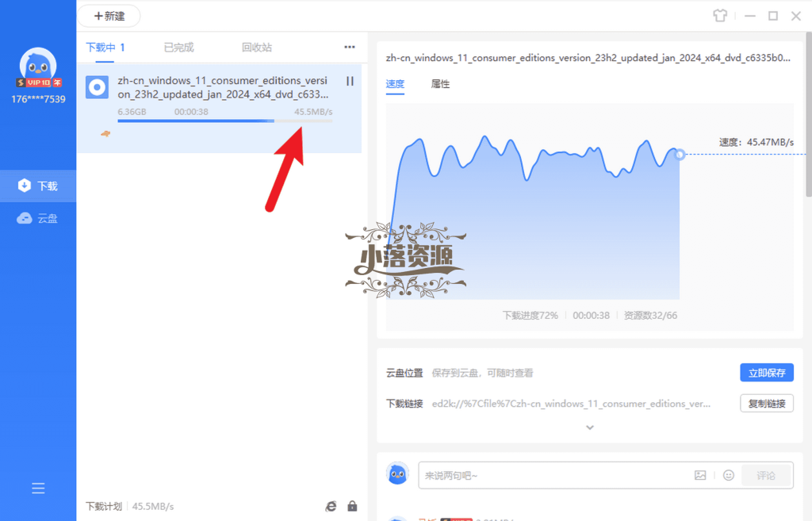Open 云盘 cloud drive in sidebar
The width and height of the screenshot is (812, 521).
(x=38, y=218)
